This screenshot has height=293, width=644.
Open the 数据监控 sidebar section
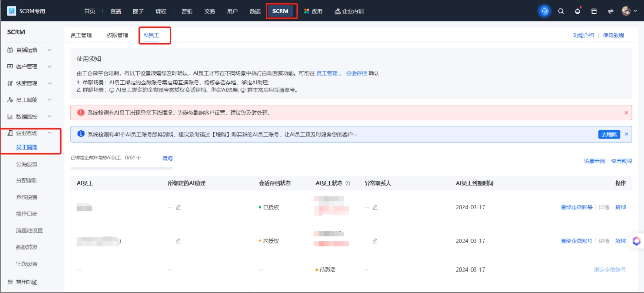coord(27,116)
